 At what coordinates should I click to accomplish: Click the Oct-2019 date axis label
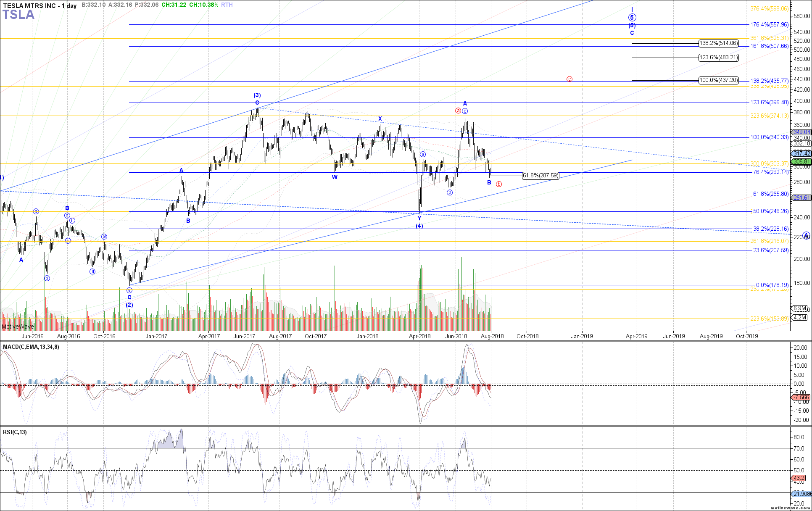747,336
